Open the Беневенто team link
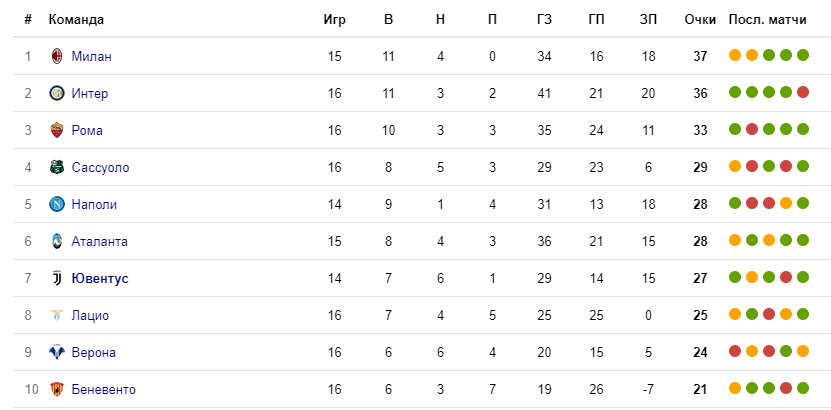The height and width of the screenshot is (410, 831). (x=103, y=390)
